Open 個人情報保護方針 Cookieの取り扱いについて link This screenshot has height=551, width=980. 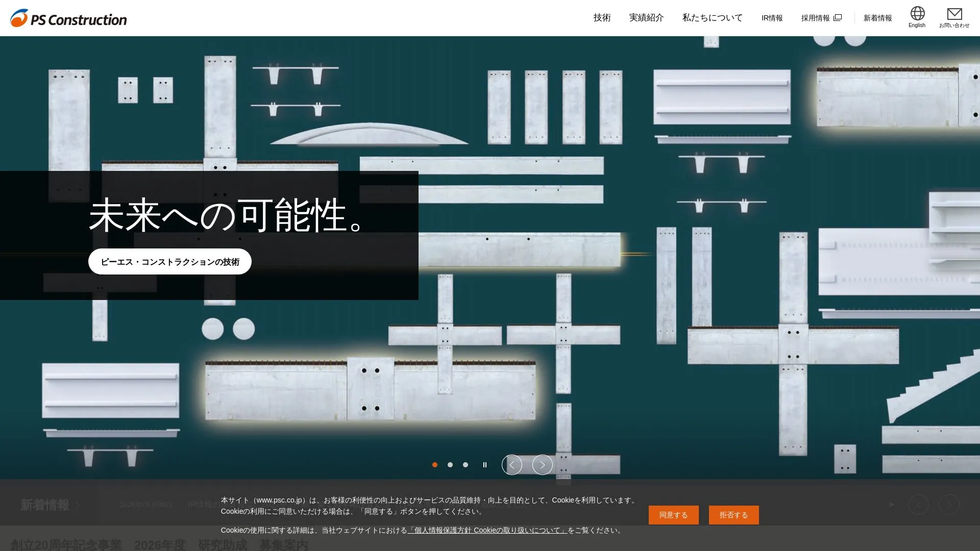(x=487, y=531)
